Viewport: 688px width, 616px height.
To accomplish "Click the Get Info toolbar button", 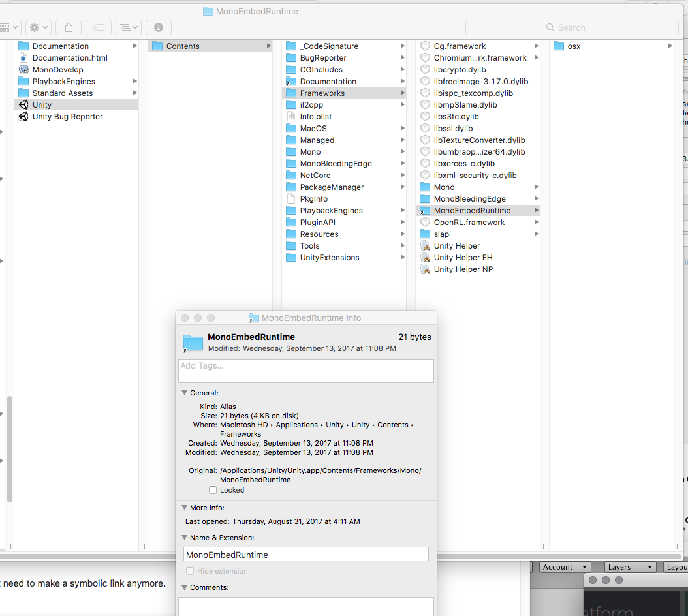I will (159, 27).
